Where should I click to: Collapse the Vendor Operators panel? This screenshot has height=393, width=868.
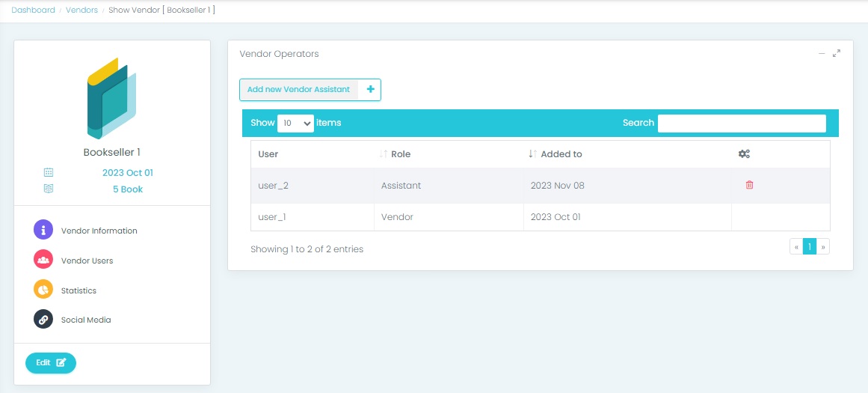[822, 53]
